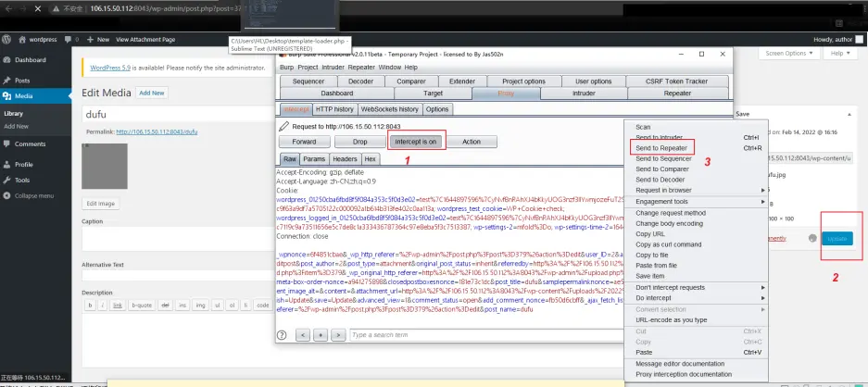Click the author avatar beside Howdy

point(859,39)
